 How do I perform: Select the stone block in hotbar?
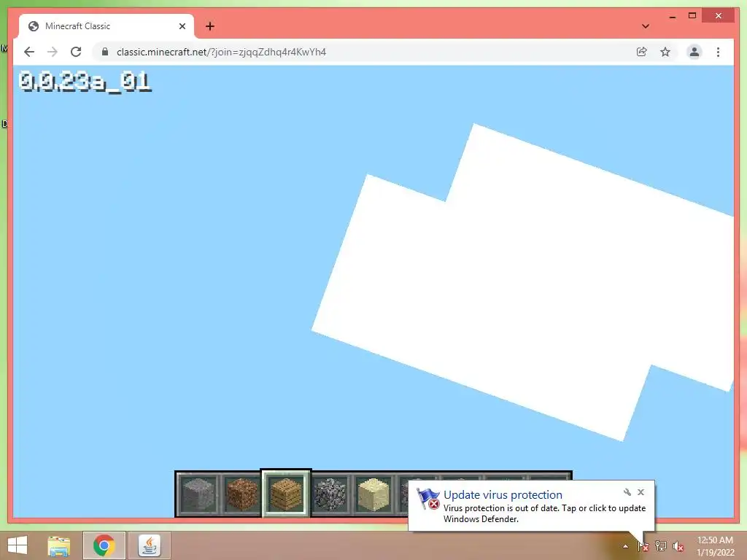[x=198, y=494]
